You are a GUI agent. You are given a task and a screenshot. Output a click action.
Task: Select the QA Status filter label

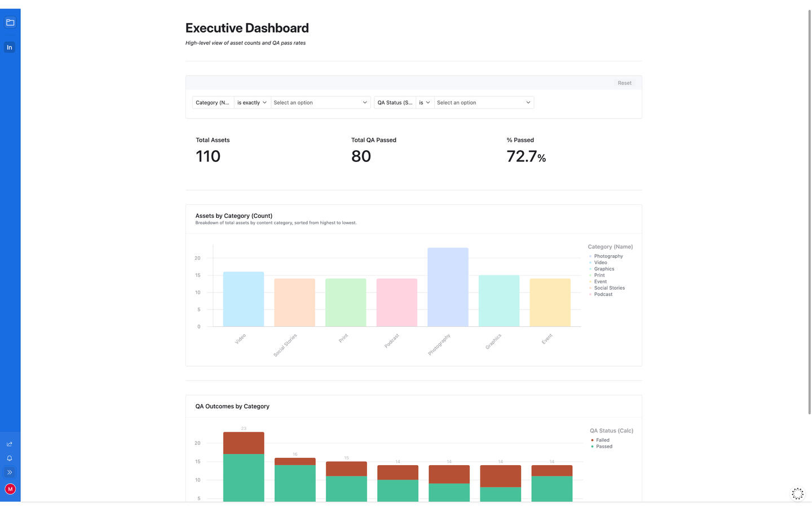pyautogui.click(x=395, y=102)
